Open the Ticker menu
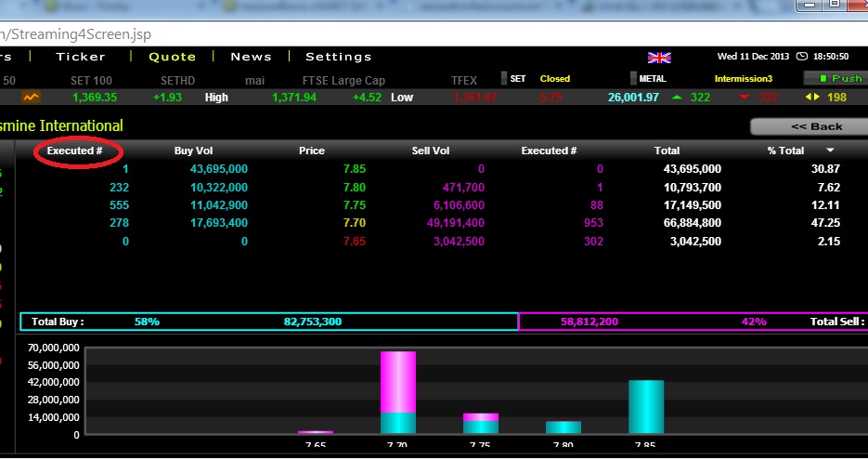Screen dimensions: 868x460 [x=80, y=57]
